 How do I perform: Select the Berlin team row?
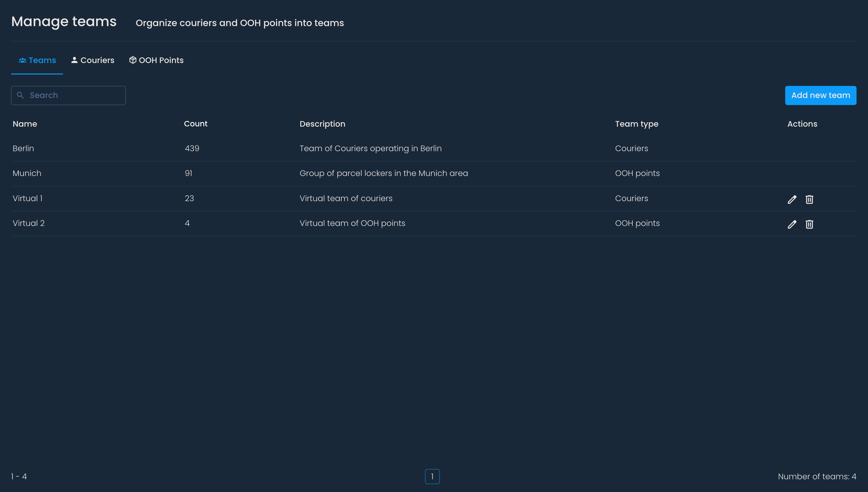coord(23,148)
